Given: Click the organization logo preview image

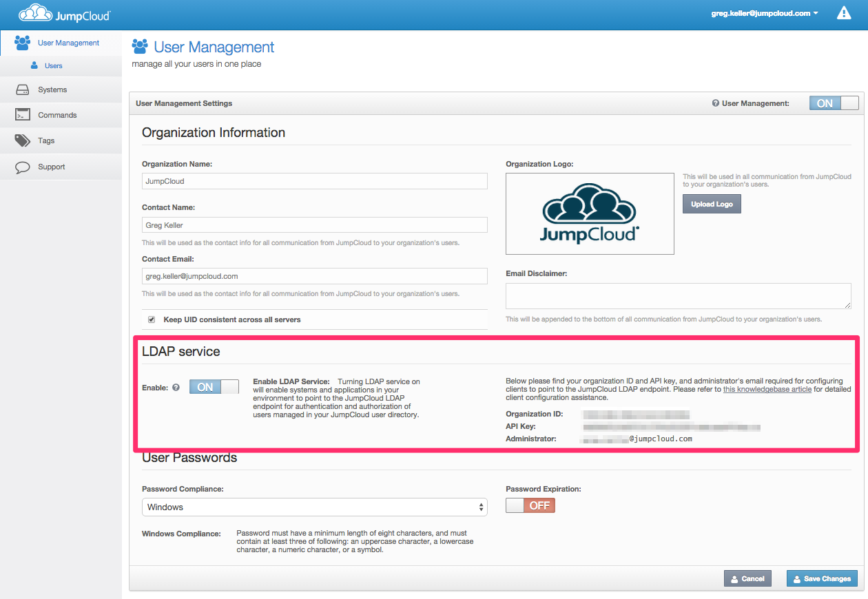Looking at the screenshot, I should (x=590, y=213).
